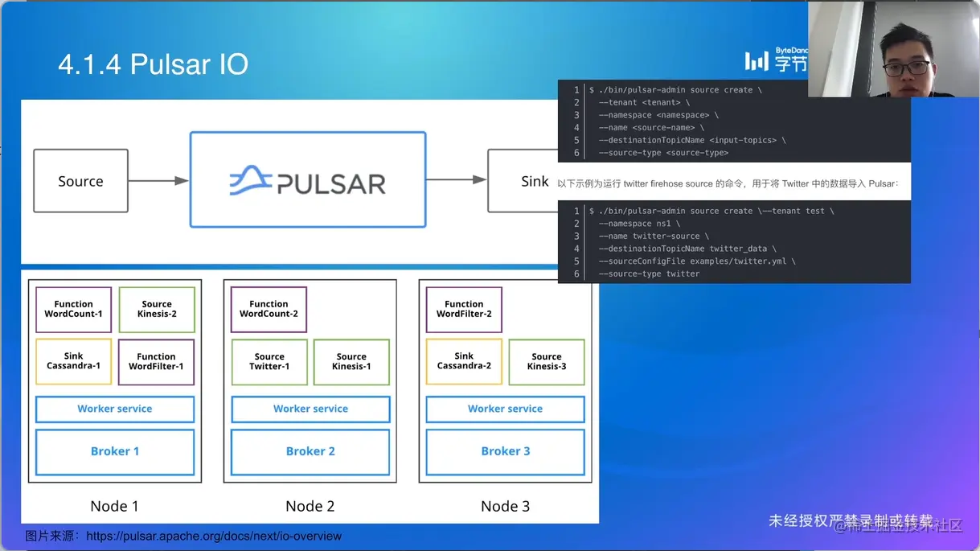Select the 'Source Kinesis-3' box
Viewport: 980px width, 551px height.
(x=547, y=362)
